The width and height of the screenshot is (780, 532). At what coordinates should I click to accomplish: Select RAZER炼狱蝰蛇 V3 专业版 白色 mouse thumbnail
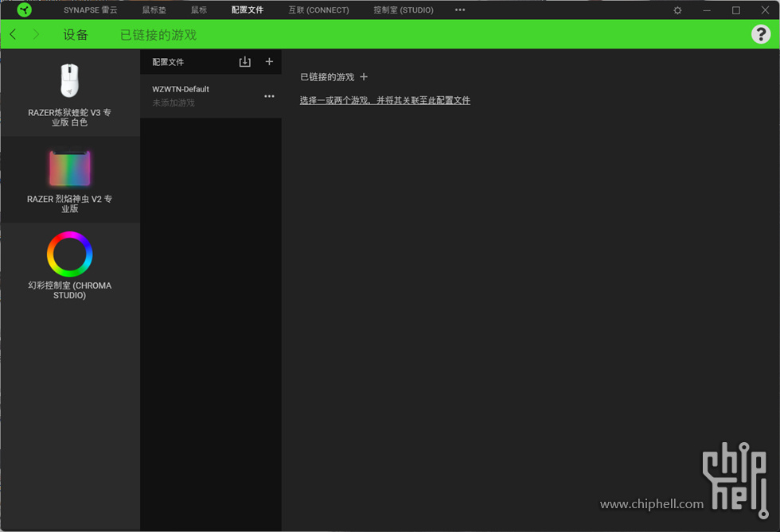[x=70, y=80]
